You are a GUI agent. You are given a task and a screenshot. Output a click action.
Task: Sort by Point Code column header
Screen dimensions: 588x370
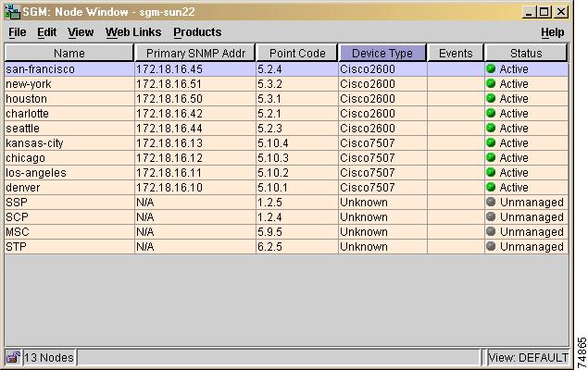click(x=297, y=53)
